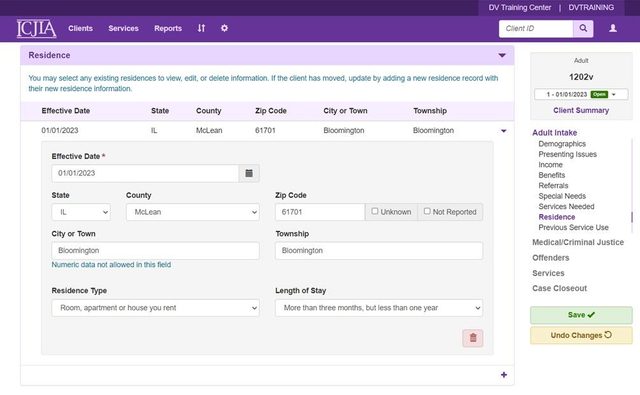Click the sidebar scrollbar thumb

coord(632,217)
